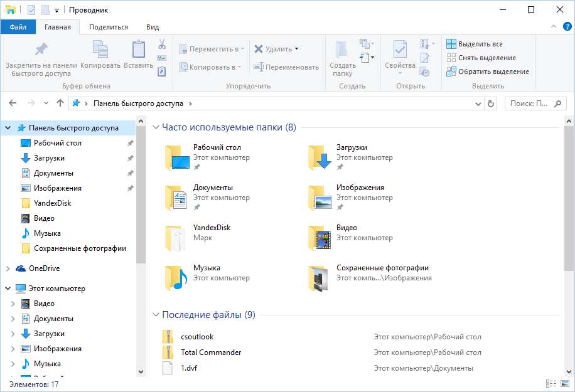Image resolution: width=575 pixels, height=392 pixels.
Task: Collapse the ribbon with the chevron
Action: [553, 26]
